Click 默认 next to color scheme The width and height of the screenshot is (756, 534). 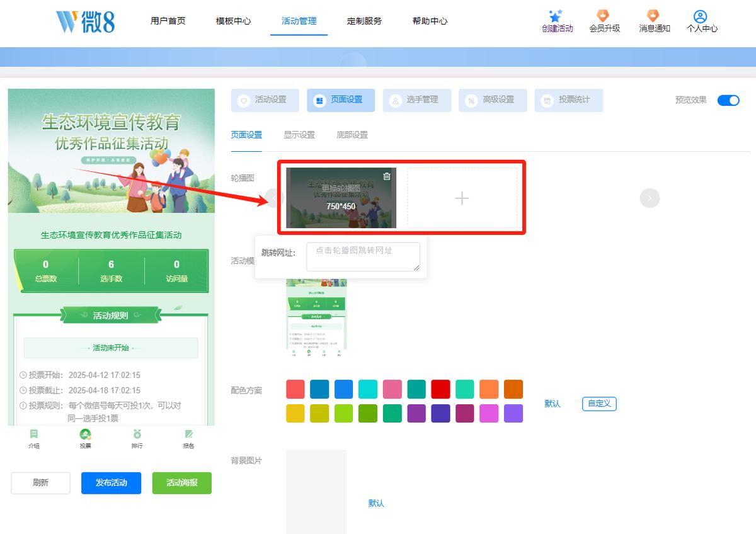coord(553,404)
